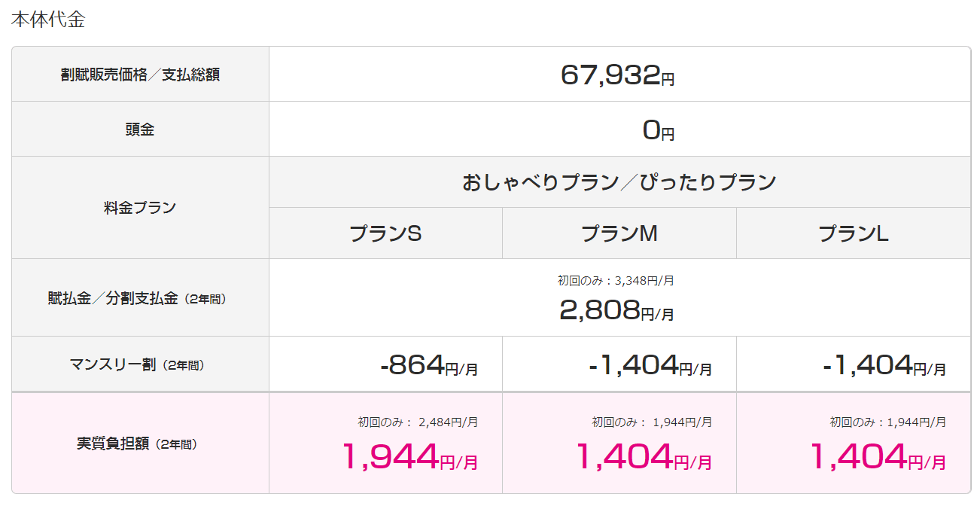Click the 初回のみ：3,348円/月 note
The image size is (980, 506).
click(616, 280)
